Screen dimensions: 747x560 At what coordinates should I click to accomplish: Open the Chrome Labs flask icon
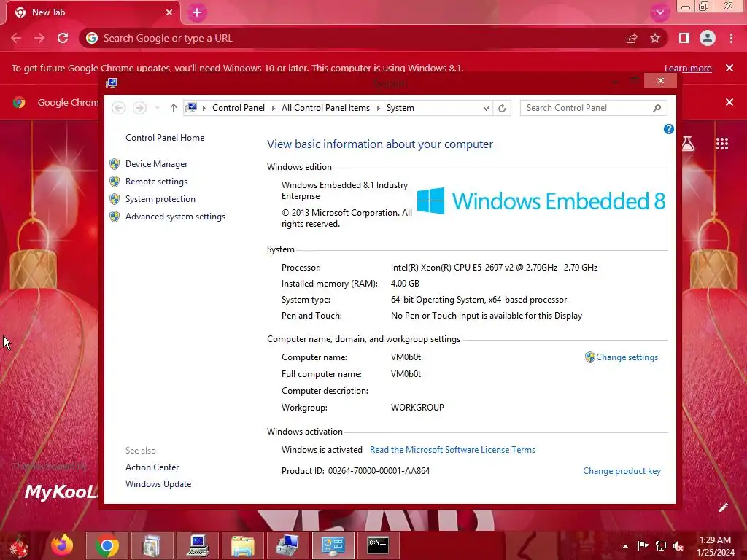(x=687, y=144)
